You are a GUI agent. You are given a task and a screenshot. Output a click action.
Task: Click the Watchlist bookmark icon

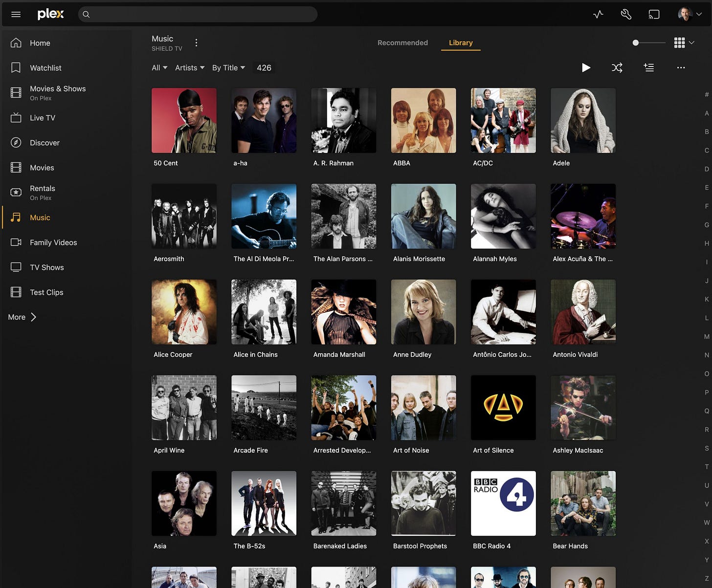16,68
